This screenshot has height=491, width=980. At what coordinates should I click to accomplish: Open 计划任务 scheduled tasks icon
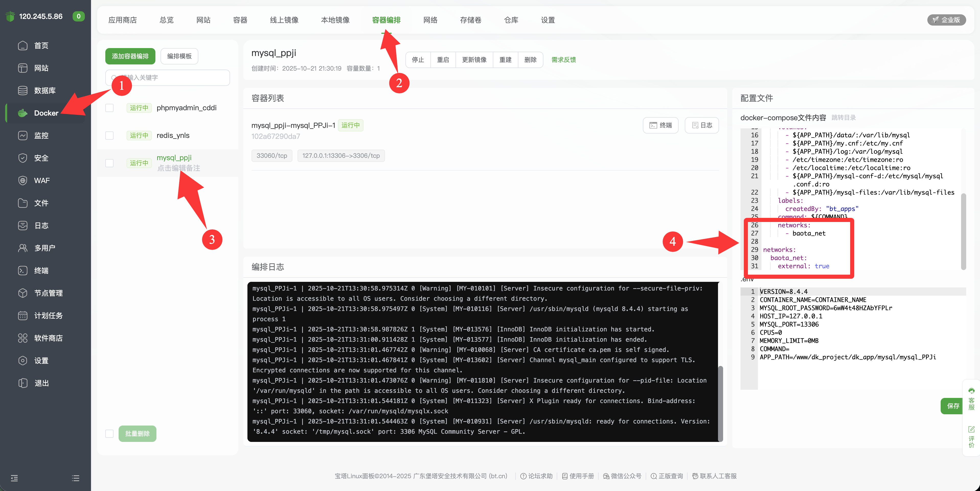coord(23,316)
